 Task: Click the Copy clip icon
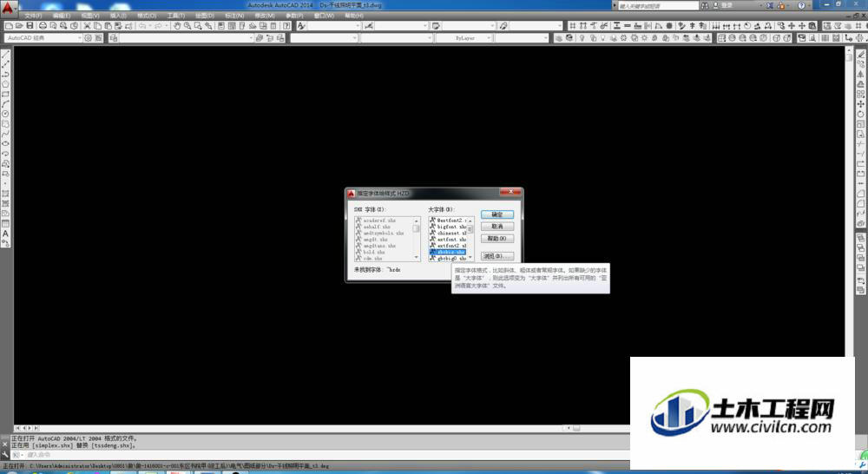tap(97, 25)
